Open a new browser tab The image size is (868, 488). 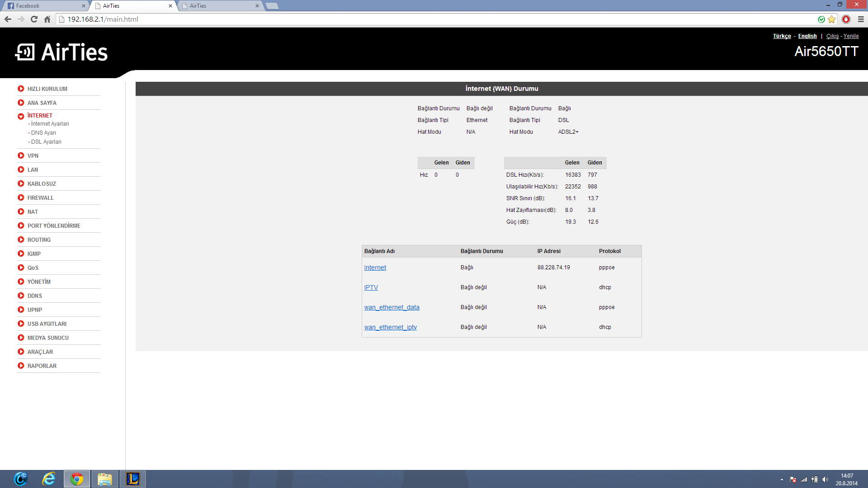tap(272, 6)
